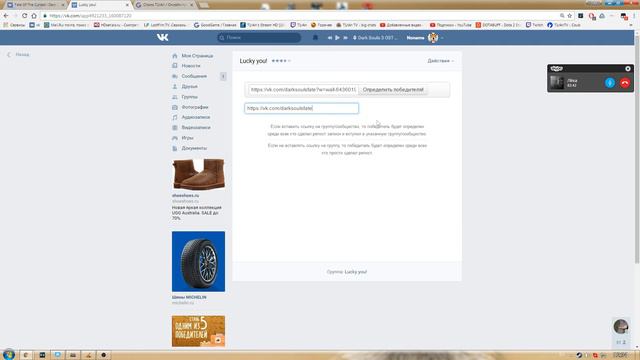640x360 pixels.
Task: Go to browser home page
Action: [34, 16]
